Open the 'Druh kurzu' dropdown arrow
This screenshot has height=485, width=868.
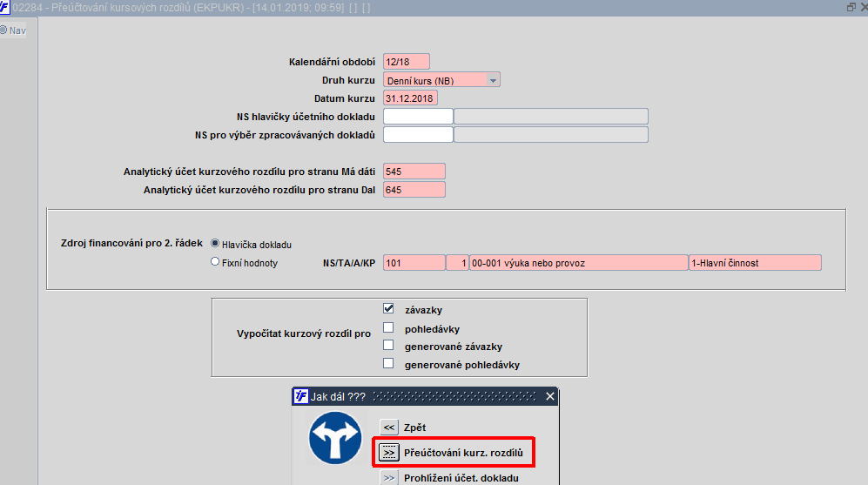pyautogui.click(x=493, y=80)
